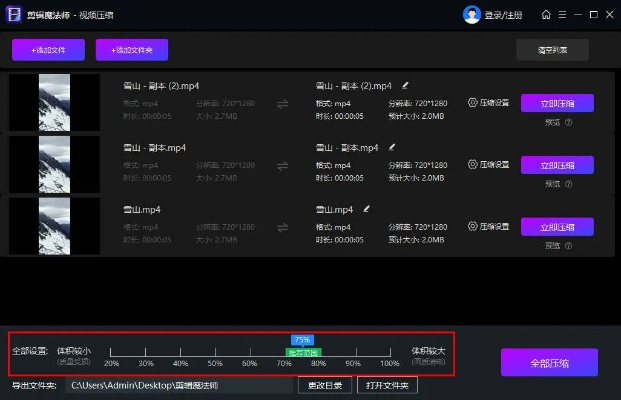Click the +添加文件夹 button

pos(132,50)
